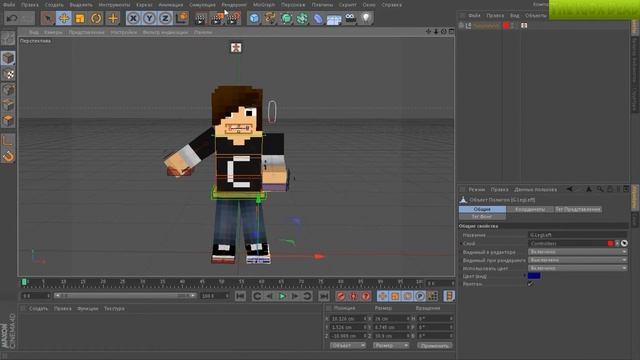Click the viewport pan cross icon
640x360 pixels.
(x=428, y=31)
